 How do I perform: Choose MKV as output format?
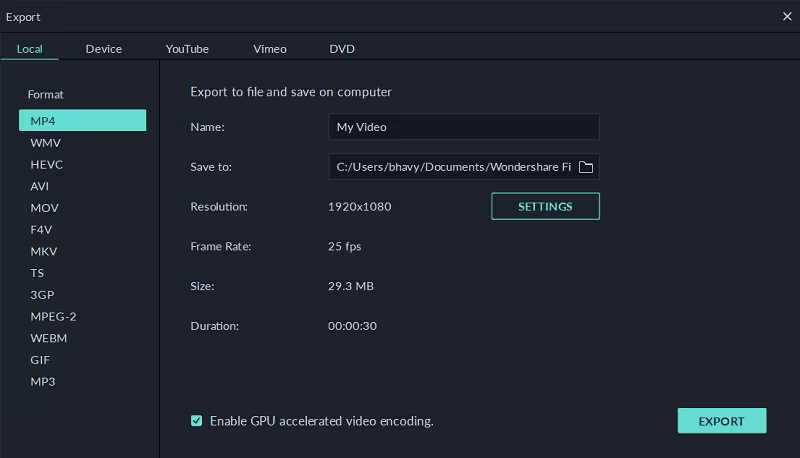click(x=44, y=251)
